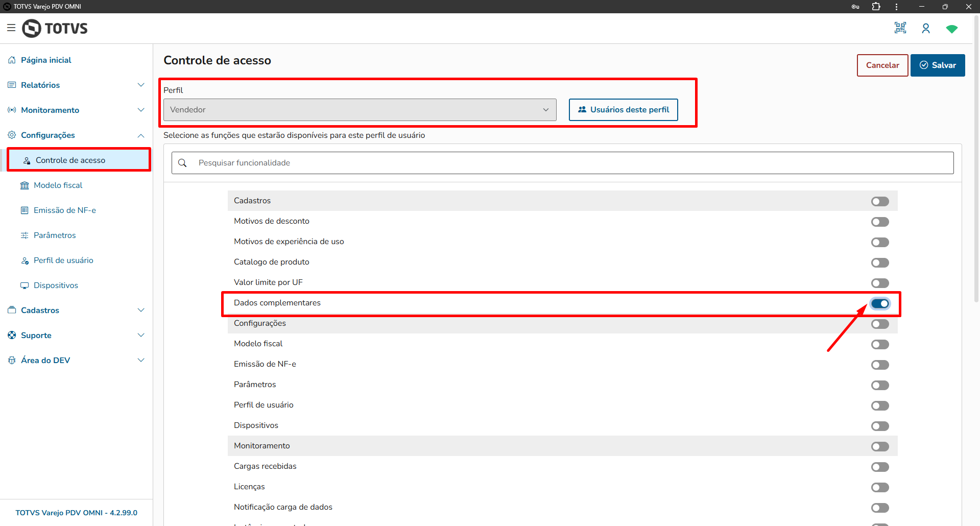Click the password key icon in title bar
Image resolution: width=980 pixels, height=526 pixels.
point(855,7)
